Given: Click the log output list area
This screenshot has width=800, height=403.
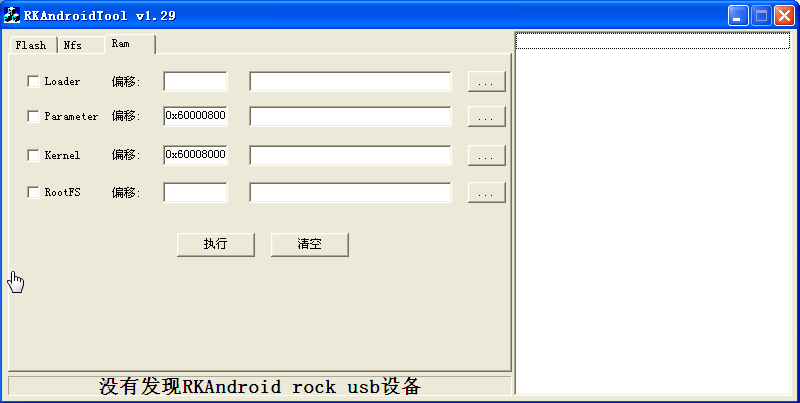Looking at the screenshot, I should [653, 213].
